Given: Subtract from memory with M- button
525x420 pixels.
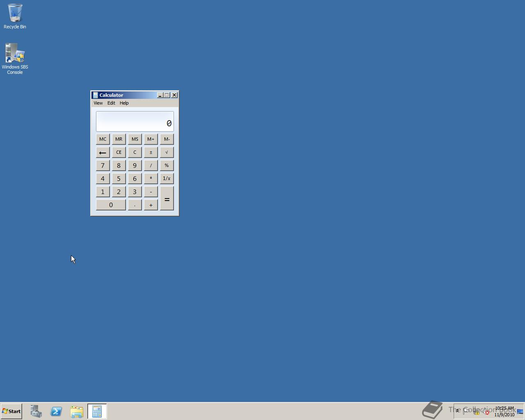Looking at the screenshot, I should pyautogui.click(x=167, y=139).
